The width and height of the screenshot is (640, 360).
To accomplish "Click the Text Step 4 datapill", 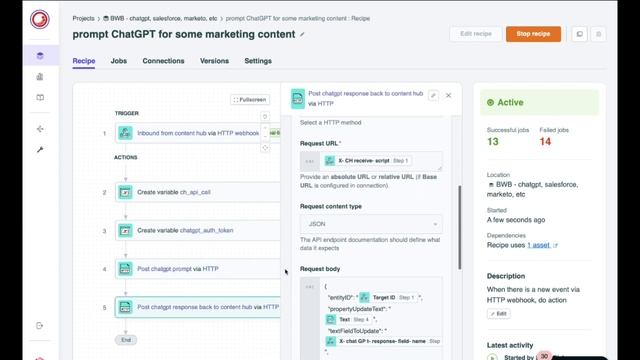I will [348, 320].
